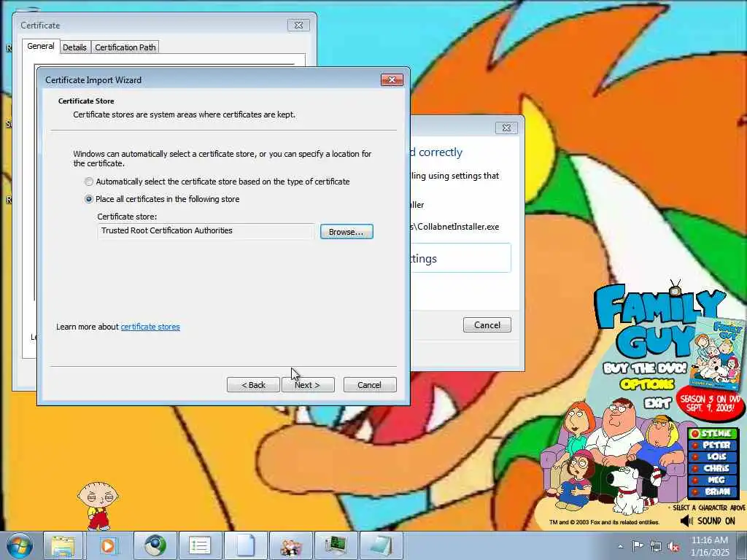747x560 pixels.
Task: Show hidden system tray icons arrow
Action: click(620, 547)
